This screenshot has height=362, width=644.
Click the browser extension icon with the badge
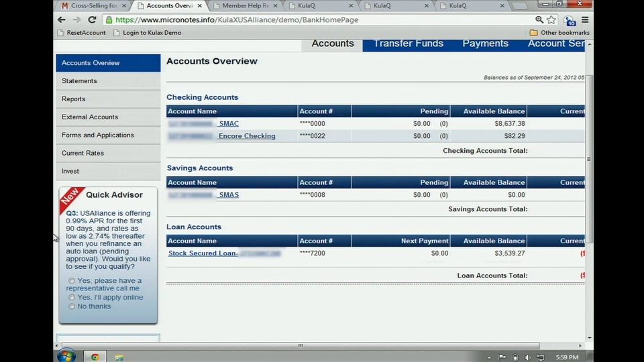point(570,20)
